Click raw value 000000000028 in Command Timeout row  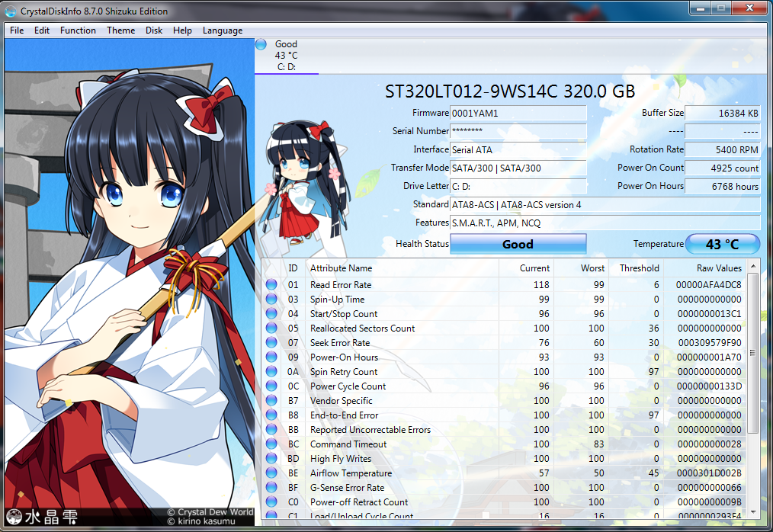(710, 444)
